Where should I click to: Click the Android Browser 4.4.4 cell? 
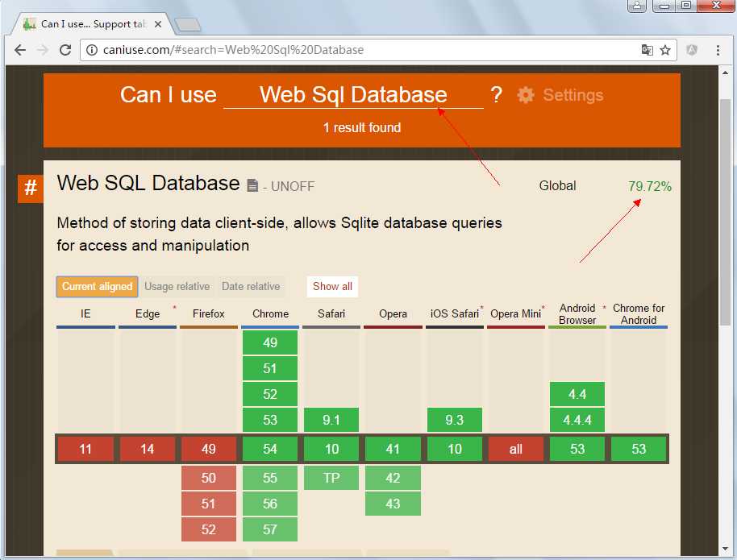577,420
